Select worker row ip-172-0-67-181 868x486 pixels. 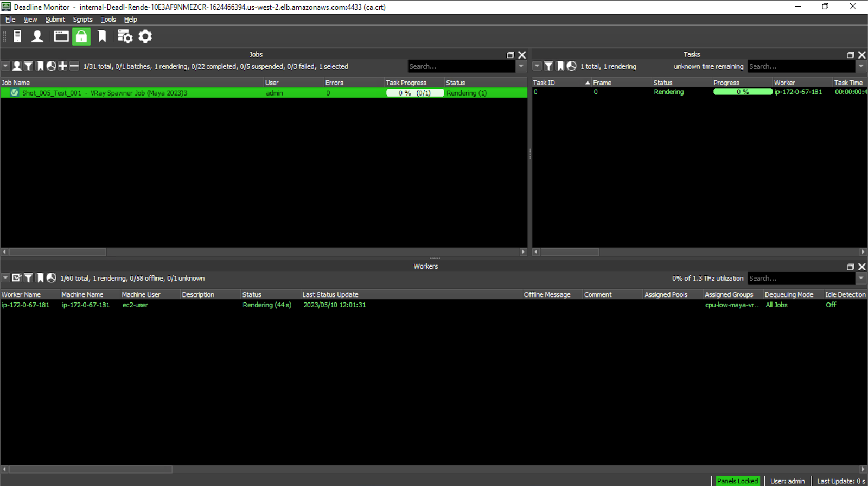[x=434, y=305]
